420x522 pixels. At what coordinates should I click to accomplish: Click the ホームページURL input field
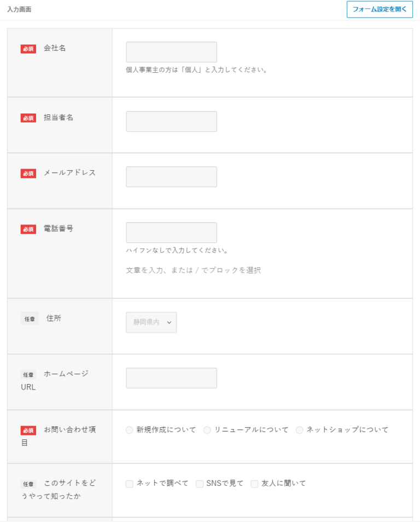tap(171, 378)
